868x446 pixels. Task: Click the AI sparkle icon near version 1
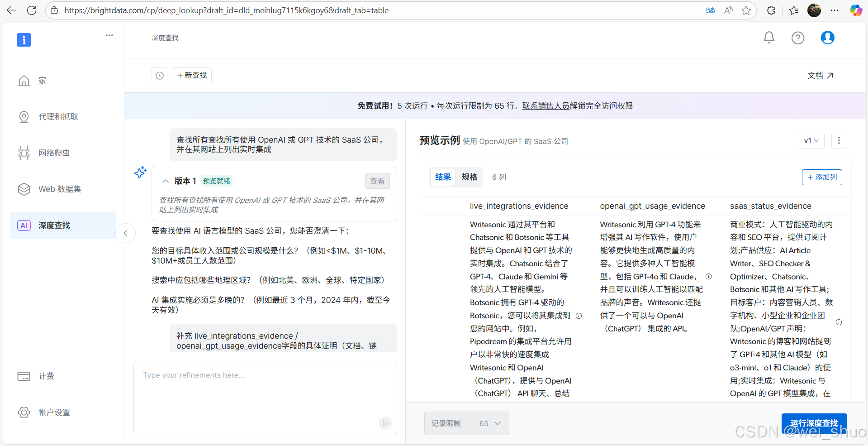point(140,172)
